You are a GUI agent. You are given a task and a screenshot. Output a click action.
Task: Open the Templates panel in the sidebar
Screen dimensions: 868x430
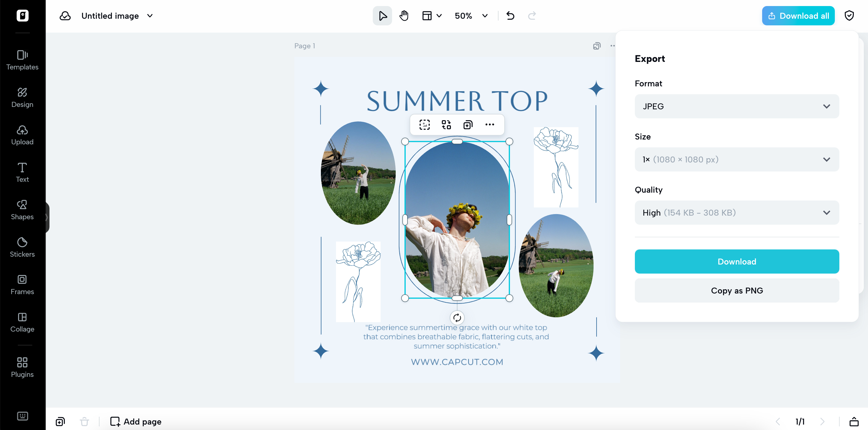(22, 60)
